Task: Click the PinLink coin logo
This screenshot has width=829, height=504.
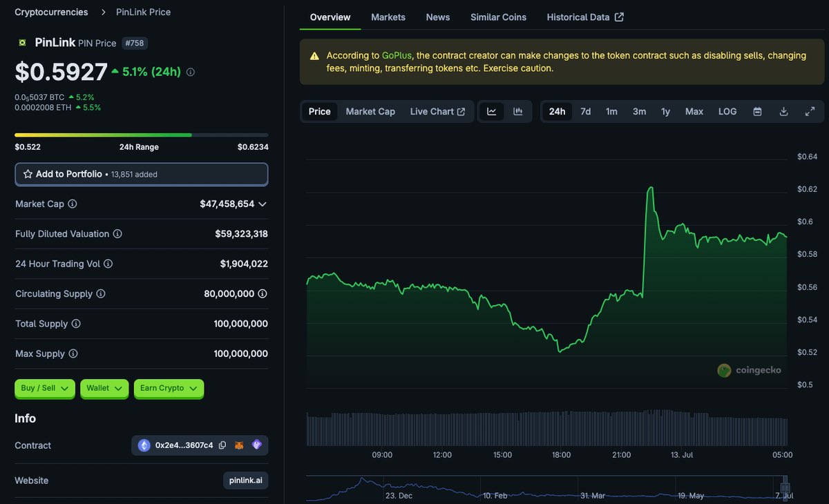Action: tap(22, 43)
